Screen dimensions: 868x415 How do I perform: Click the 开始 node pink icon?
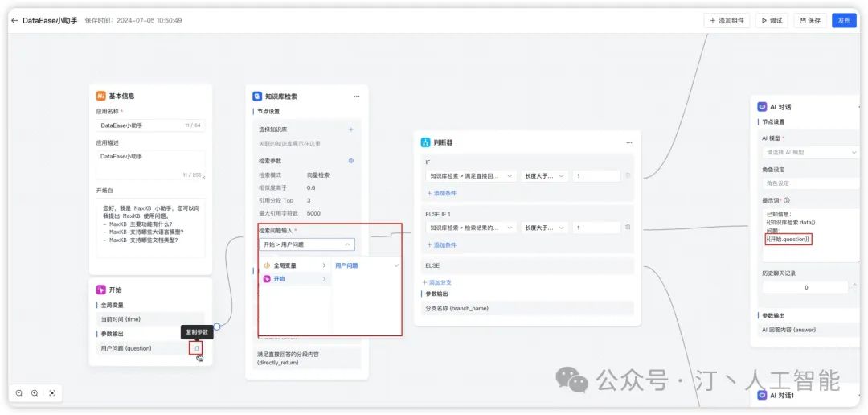[x=100, y=290]
